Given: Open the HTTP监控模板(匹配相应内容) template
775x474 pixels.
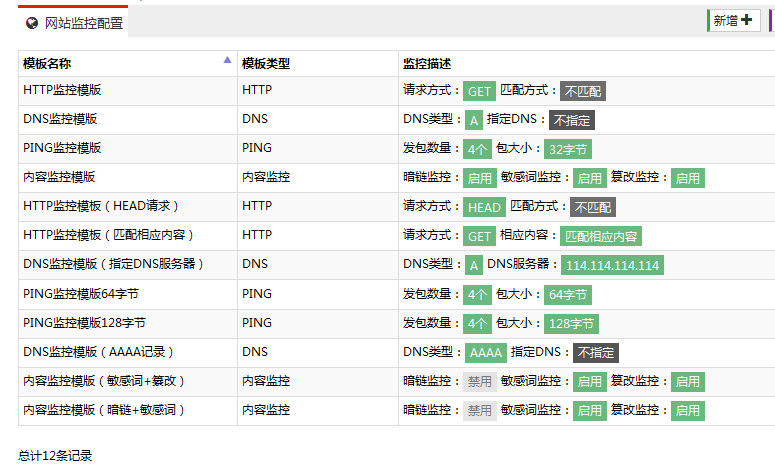Looking at the screenshot, I should click(108, 235).
